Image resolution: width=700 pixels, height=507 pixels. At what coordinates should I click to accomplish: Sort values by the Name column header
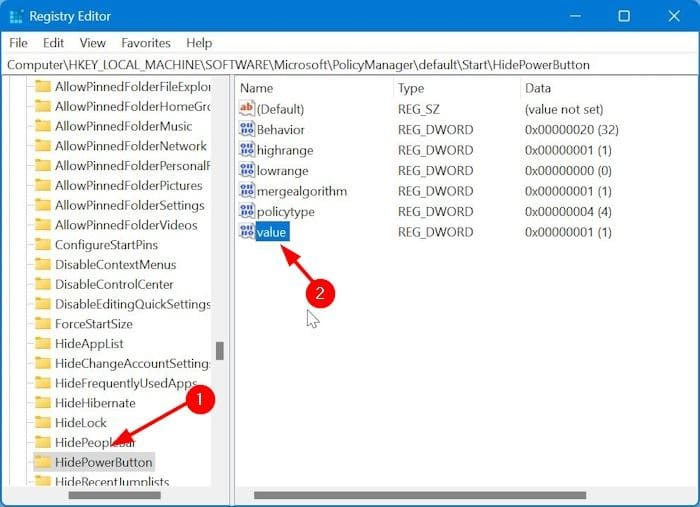[x=256, y=88]
